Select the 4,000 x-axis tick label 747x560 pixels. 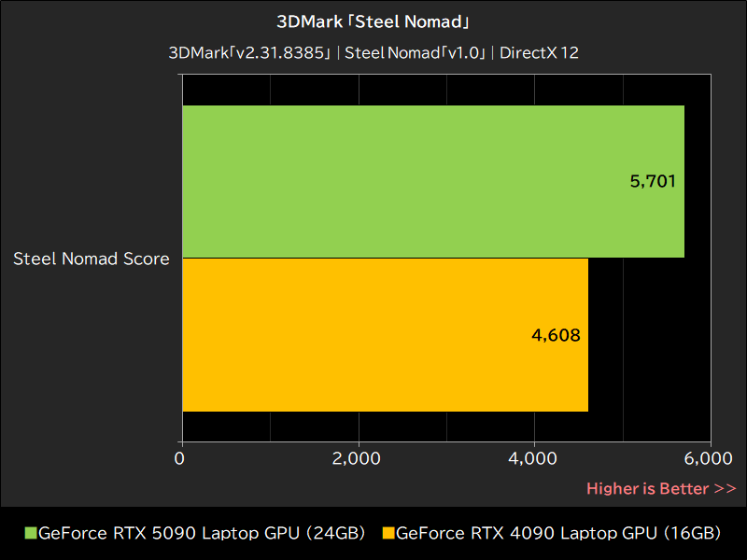click(x=534, y=458)
